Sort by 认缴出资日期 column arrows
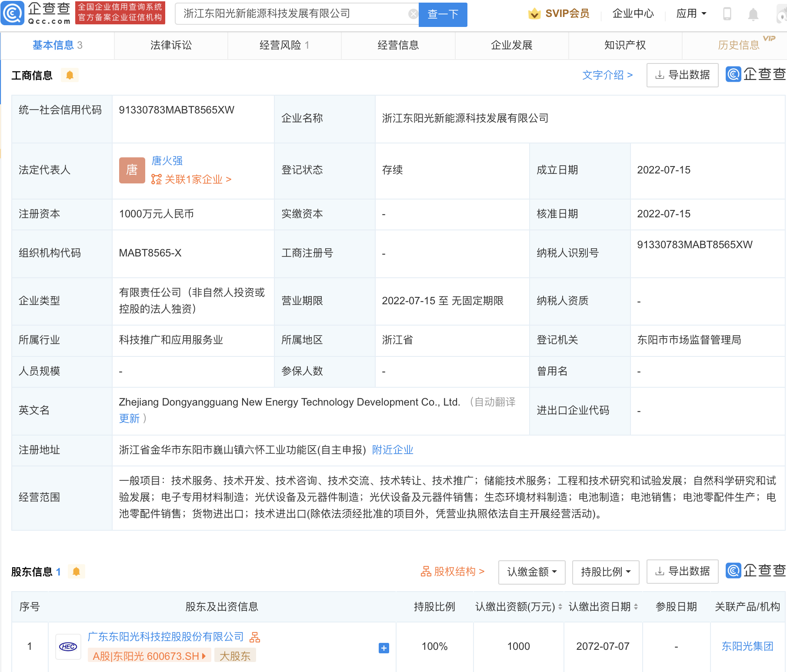This screenshot has height=672, width=787. coord(636,607)
